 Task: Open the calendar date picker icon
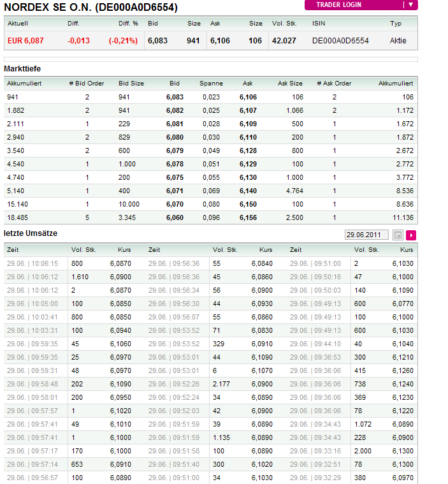(x=398, y=235)
